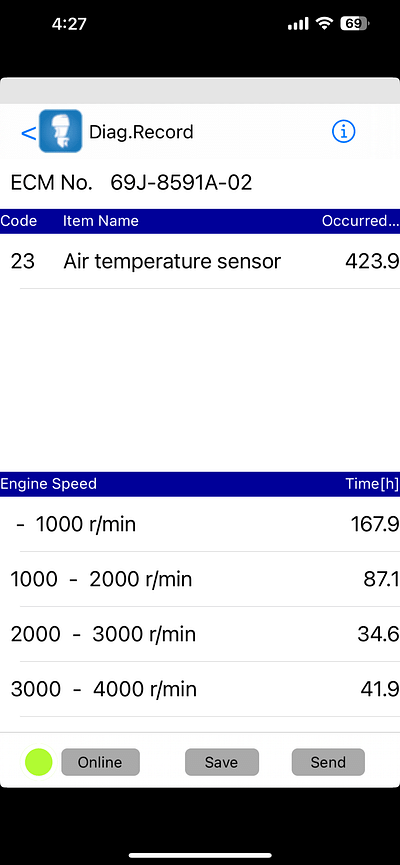Tap the Code column header
The image size is (400, 865).
coord(19,221)
